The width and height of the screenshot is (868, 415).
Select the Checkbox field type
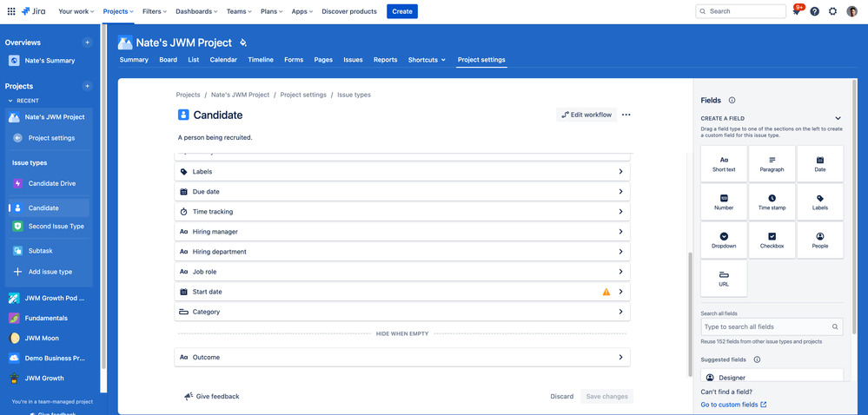pyautogui.click(x=772, y=240)
